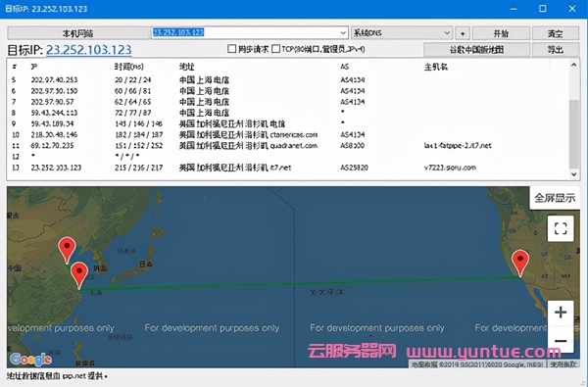Open the 系统DNS dropdown
Image resolution: width=588 pixels, height=387 pixels.
point(402,33)
